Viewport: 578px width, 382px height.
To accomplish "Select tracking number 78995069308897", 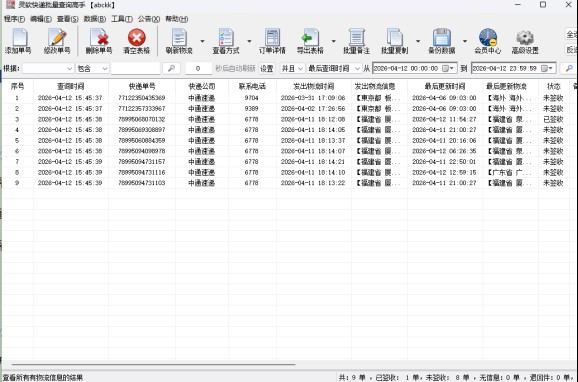I will click(142, 130).
